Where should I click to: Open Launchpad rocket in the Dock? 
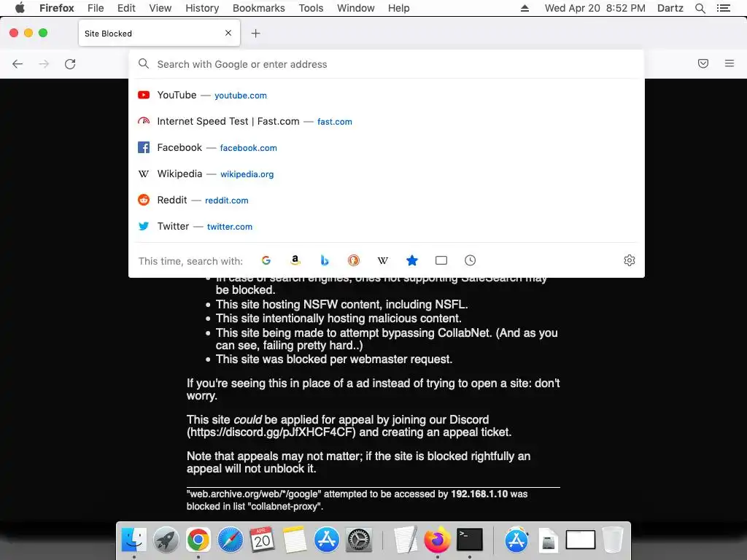click(x=166, y=540)
